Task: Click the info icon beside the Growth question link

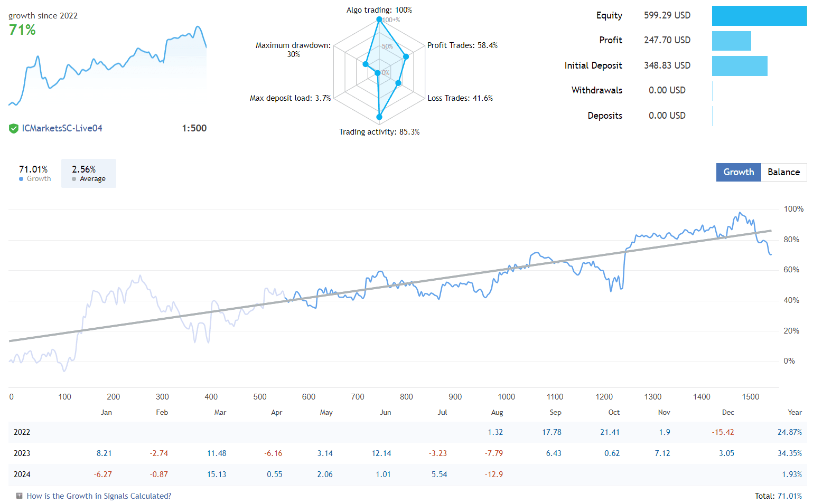Action: point(18,496)
